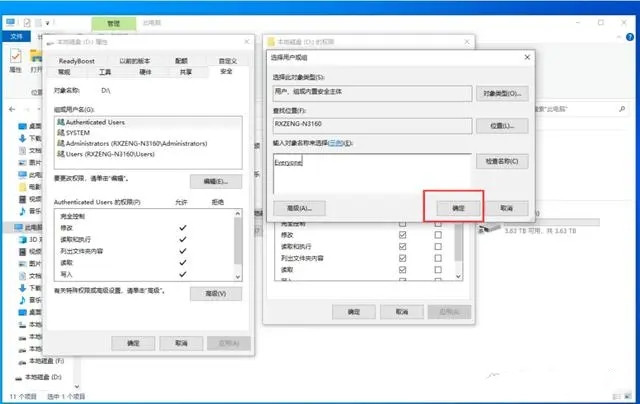Viewport: 640px width, 404px height.
Task: Collapse the ribbon with chevron near help icon
Action: 619,37
